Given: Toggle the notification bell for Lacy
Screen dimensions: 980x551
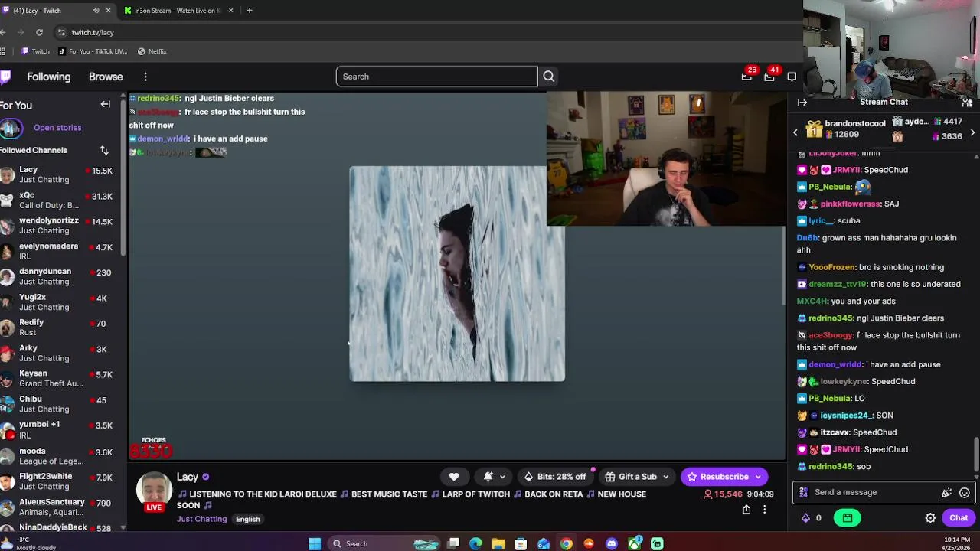Looking at the screenshot, I should click(488, 477).
